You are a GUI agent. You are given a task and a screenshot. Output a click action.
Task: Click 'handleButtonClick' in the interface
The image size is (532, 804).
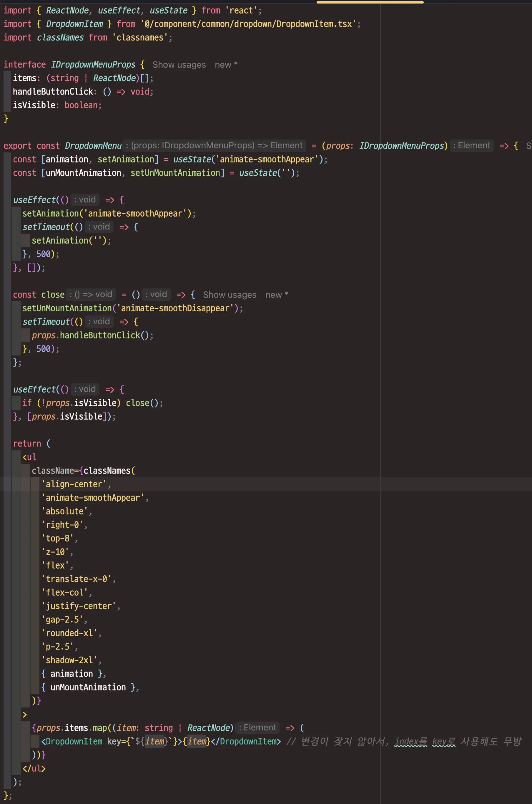53,92
